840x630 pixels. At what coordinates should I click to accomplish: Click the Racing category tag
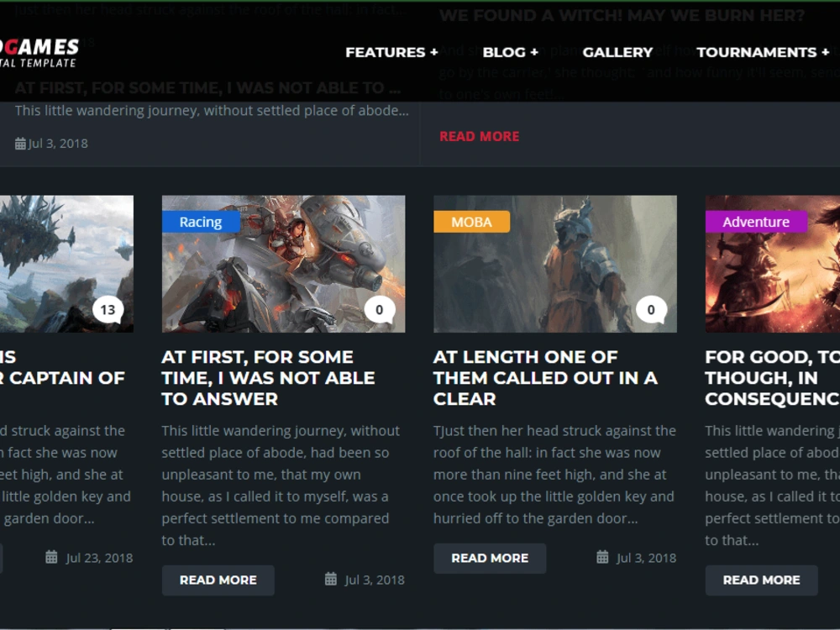point(201,222)
